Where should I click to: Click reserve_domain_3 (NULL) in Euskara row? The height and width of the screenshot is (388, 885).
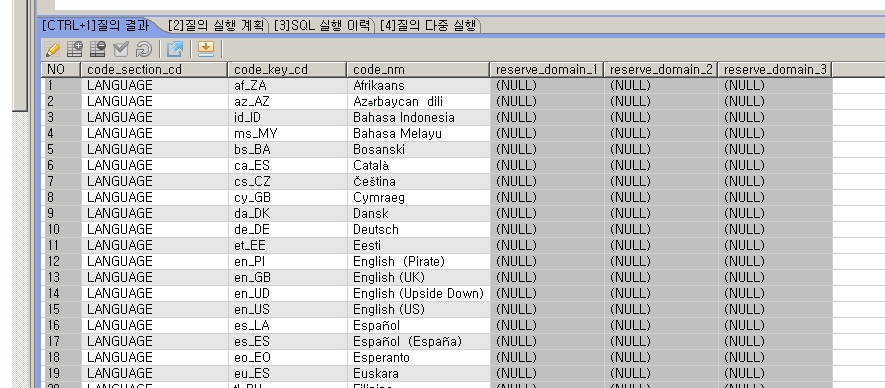[775, 373]
